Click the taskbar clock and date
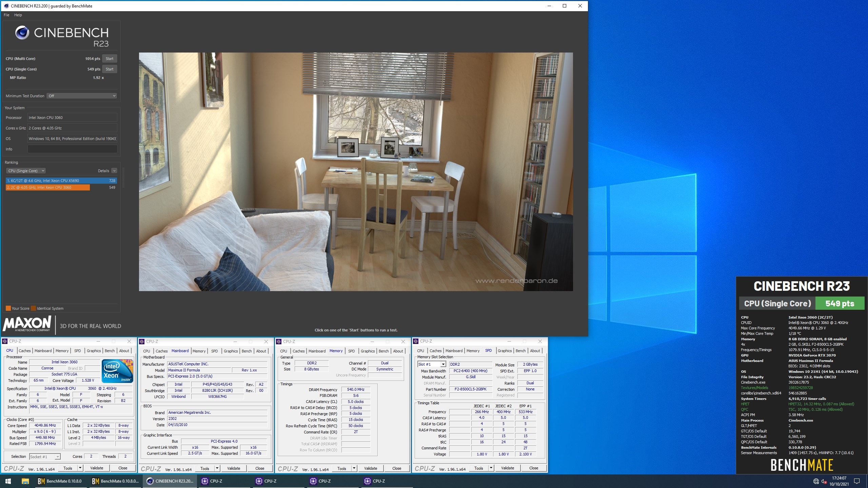This screenshot has width=868, height=488. 839,481
